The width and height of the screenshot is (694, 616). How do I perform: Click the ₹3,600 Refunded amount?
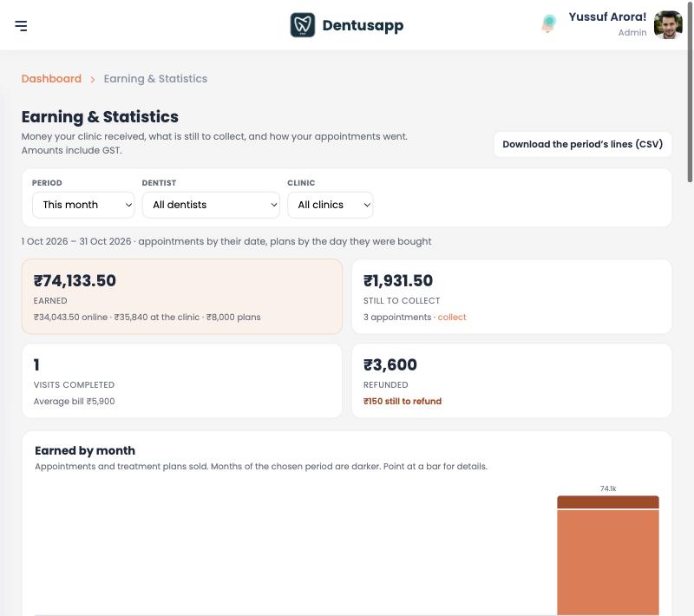coord(390,364)
